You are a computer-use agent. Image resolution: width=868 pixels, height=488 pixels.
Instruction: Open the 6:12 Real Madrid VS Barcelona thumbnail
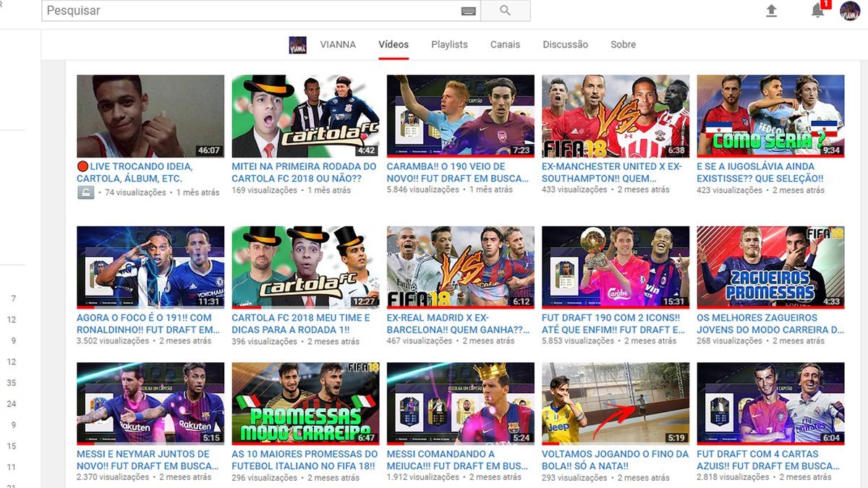tap(461, 267)
